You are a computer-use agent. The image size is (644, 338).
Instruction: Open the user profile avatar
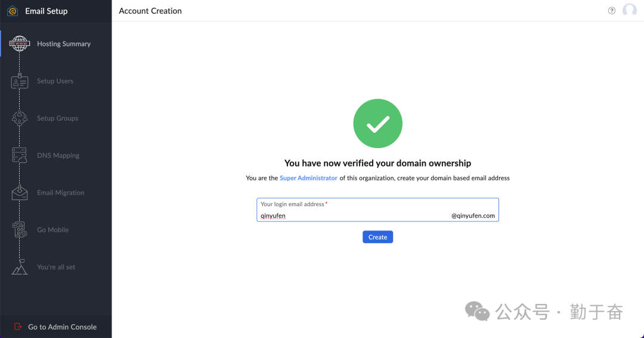[630, 11]
